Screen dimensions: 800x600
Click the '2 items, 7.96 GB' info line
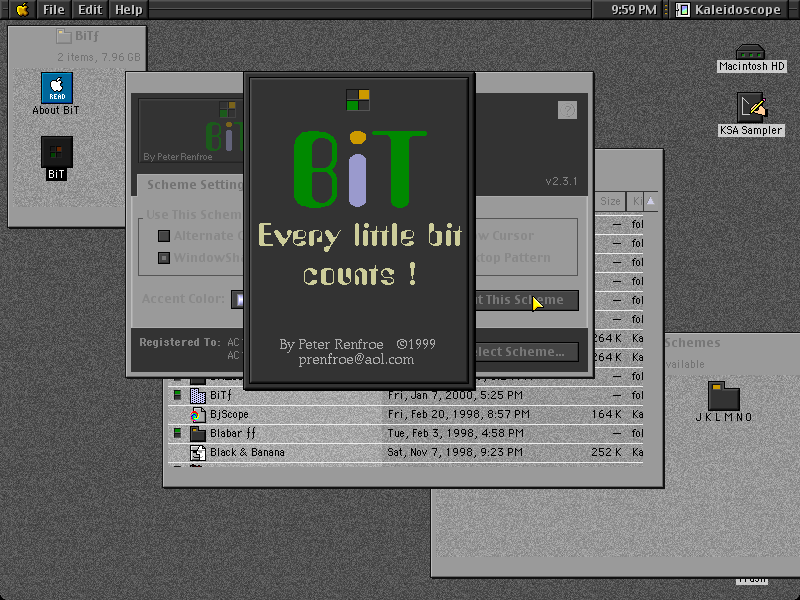coord(98,57)
